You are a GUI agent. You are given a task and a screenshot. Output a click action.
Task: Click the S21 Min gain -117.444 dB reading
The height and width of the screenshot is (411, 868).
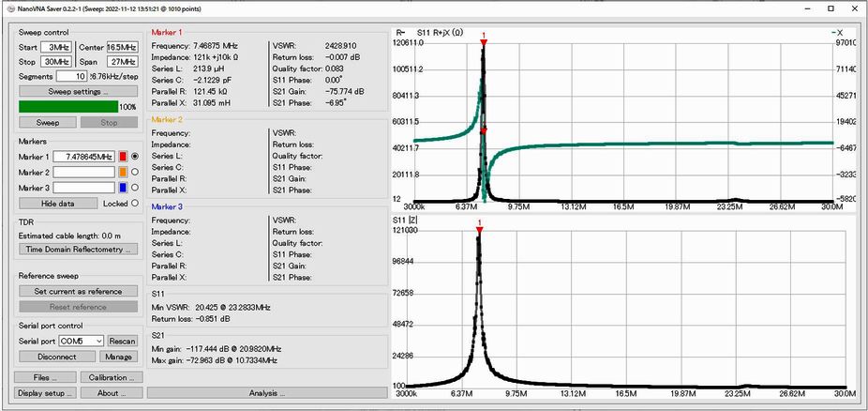(x=217, y=349)
